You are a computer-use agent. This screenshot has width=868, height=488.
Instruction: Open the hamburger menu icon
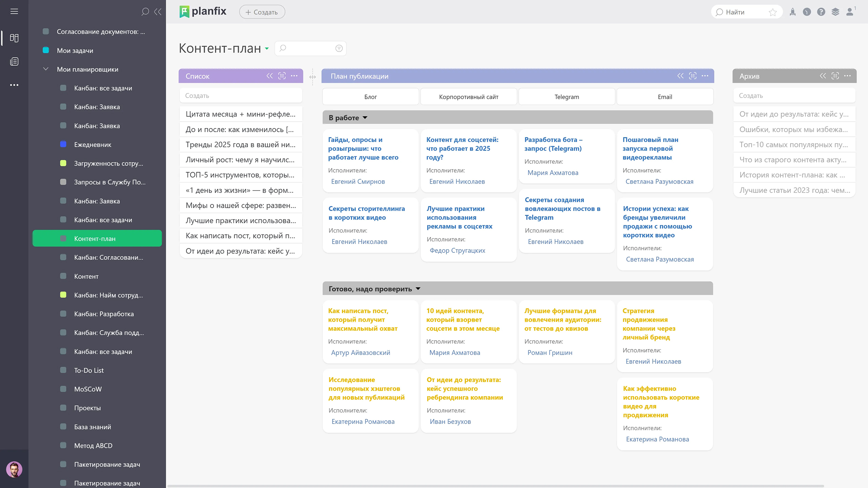tap(14, 12)
